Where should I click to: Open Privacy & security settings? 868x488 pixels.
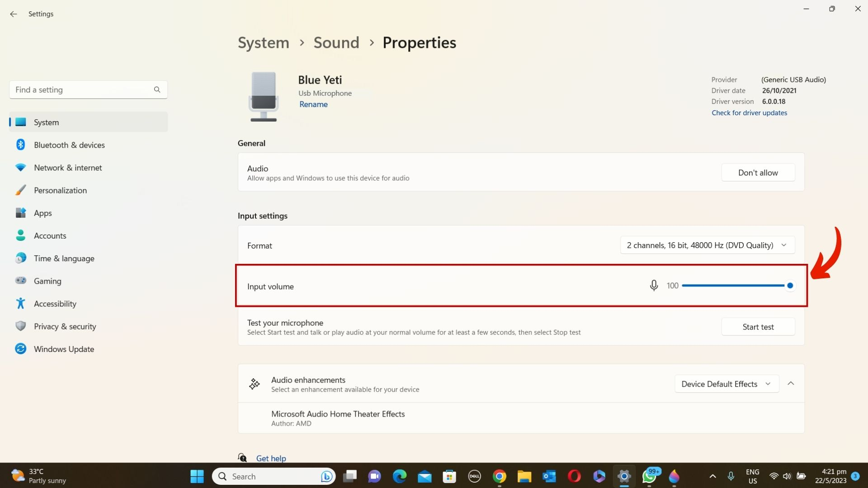pos(89,326)
